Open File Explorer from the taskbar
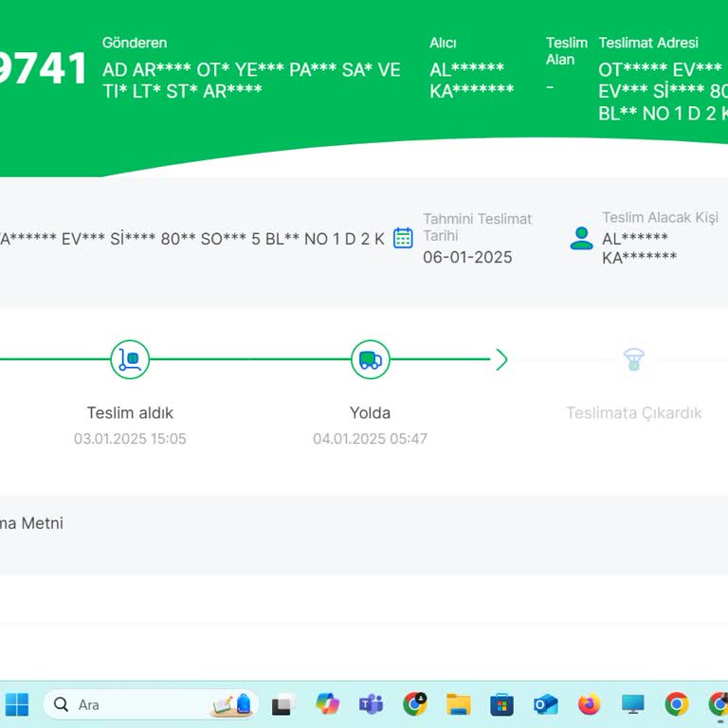The width and height of the screenshot is (728, 728). 459,704
